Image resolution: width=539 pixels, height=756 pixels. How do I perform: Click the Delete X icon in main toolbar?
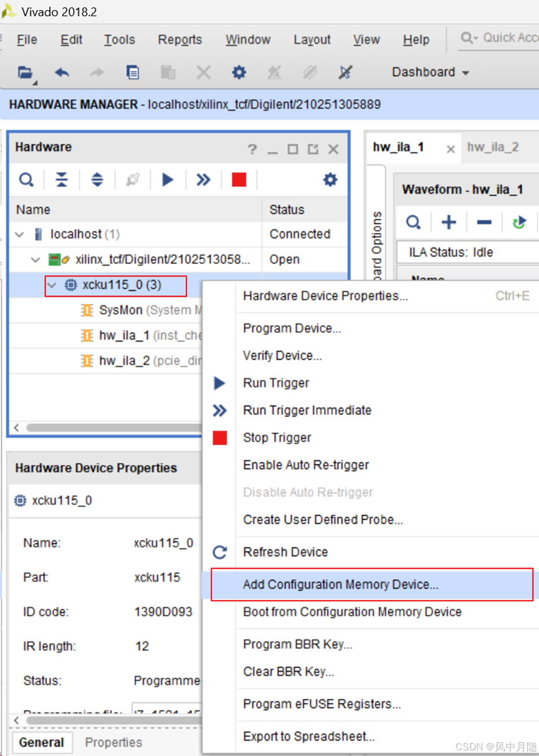click(203, 72)
